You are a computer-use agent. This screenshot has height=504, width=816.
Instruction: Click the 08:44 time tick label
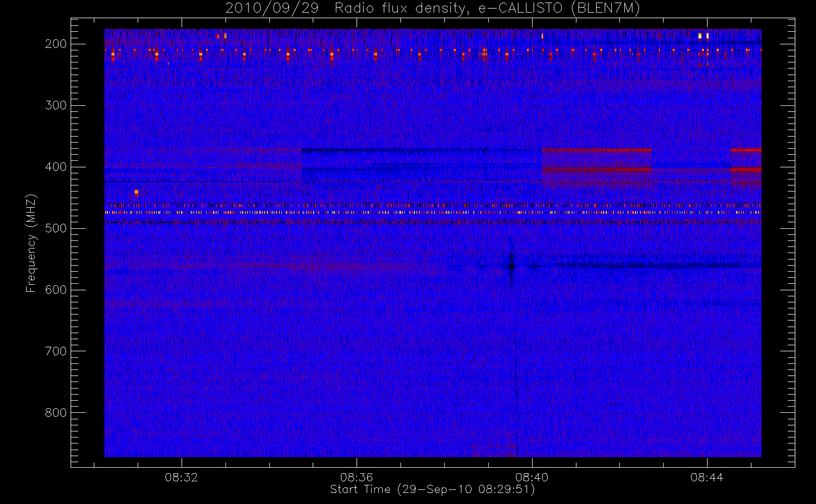pos(707,477)
